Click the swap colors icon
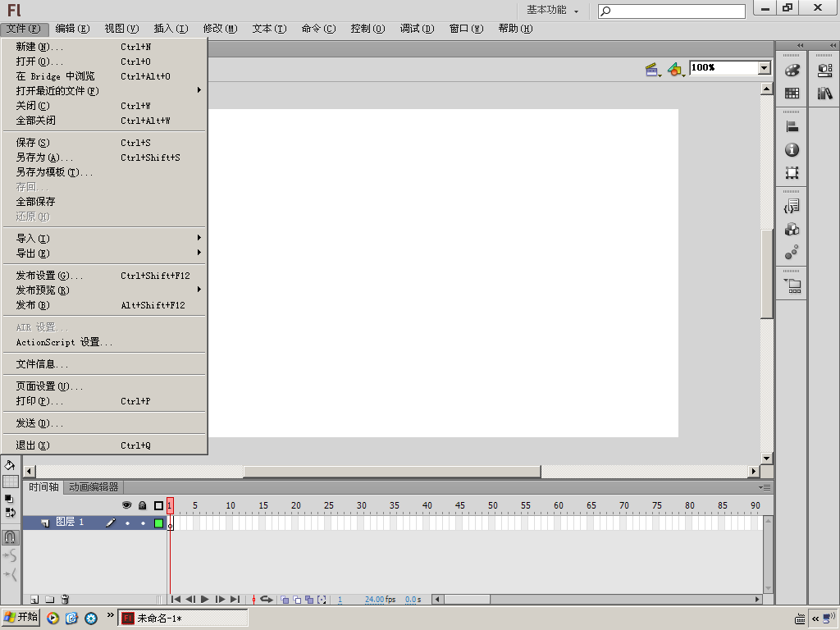Image resolution: width=840 pixels, height=630 pixels. [x=10, y=512]
